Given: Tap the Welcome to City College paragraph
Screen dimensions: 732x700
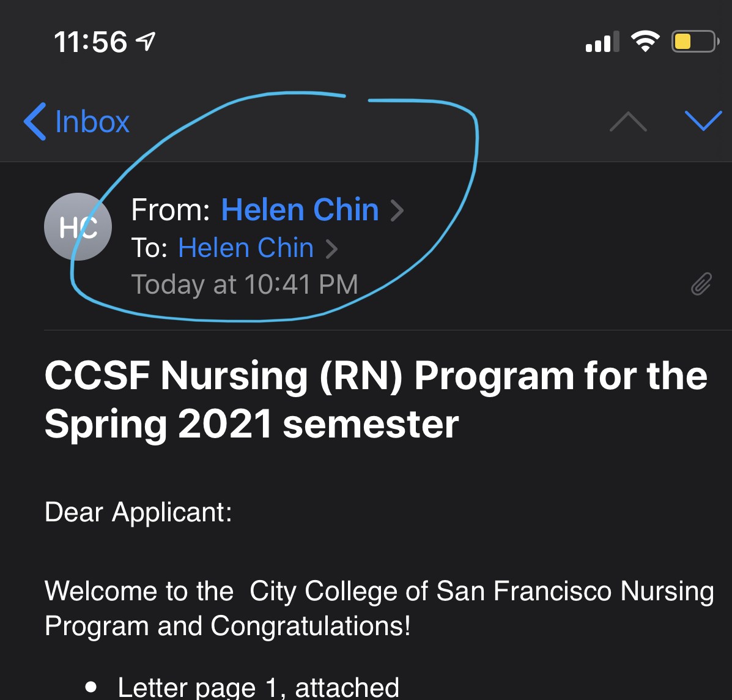Looking at the screenshot, I should click(x=379, y=608).
